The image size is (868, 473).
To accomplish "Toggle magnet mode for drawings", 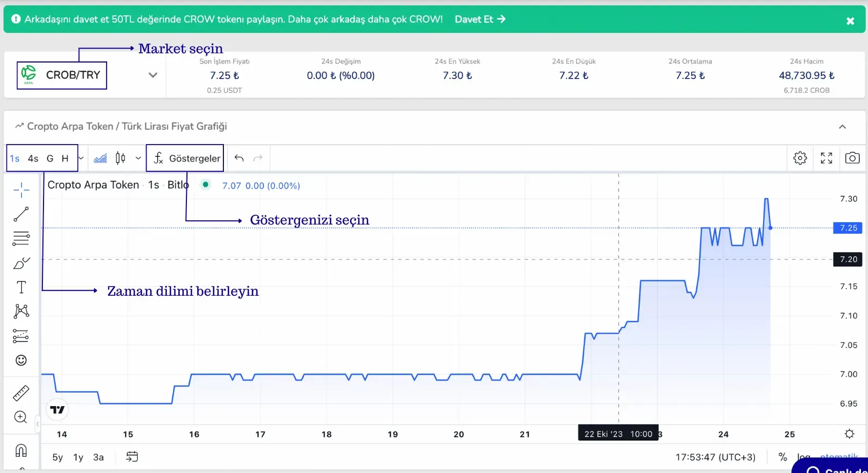I will pos(21,450).
